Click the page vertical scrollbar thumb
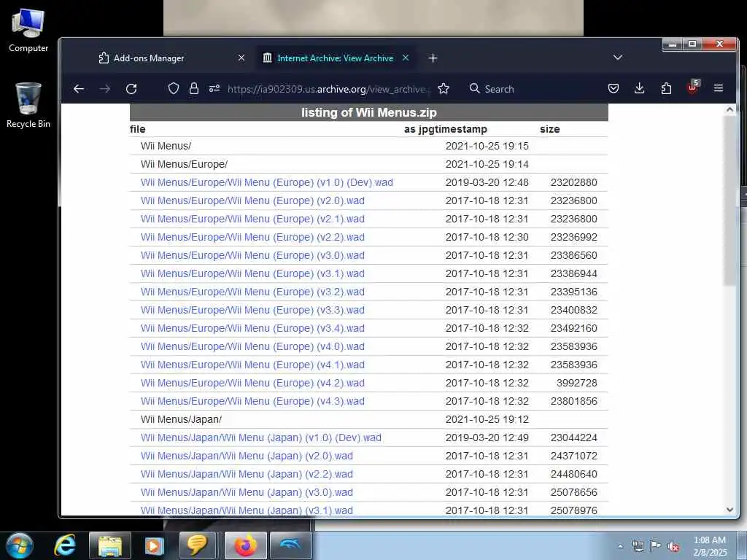Viewport: 747px width, 560px height. [729, 200]
